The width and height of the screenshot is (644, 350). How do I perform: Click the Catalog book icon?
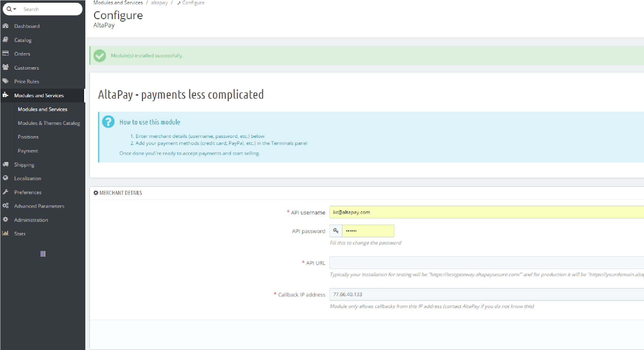tap(6, 40)
